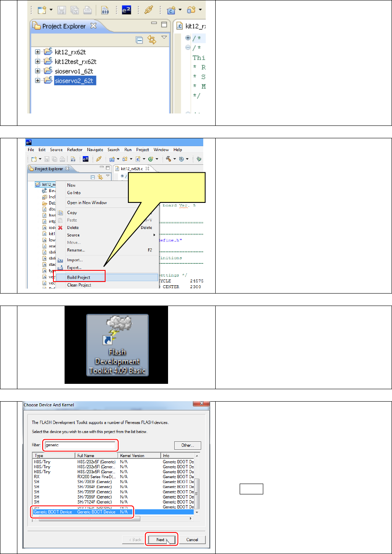Viewport: 392px width, 554px height.
Task: Open the New submenu in the context menu
Action: [107, 185]
